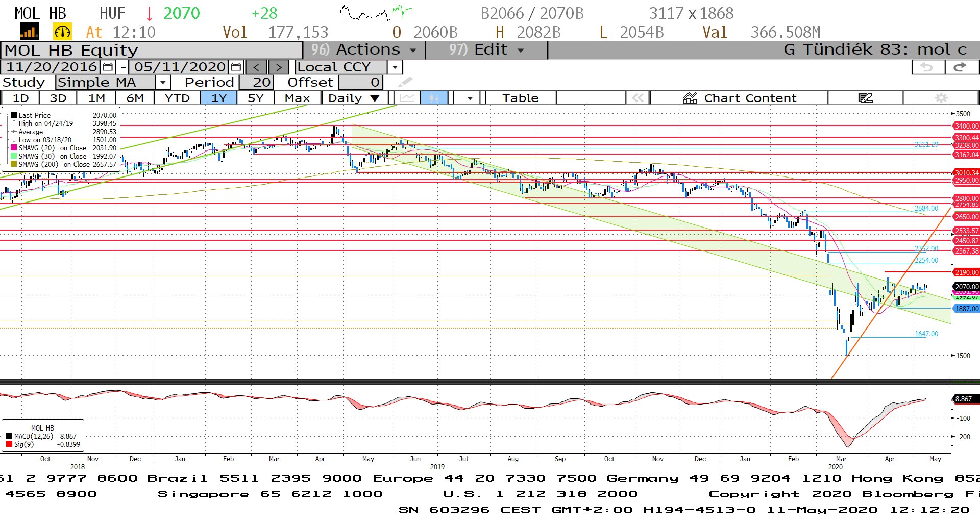
Task: Click the double-left chevron collapse icon
Action: point(638,97)
